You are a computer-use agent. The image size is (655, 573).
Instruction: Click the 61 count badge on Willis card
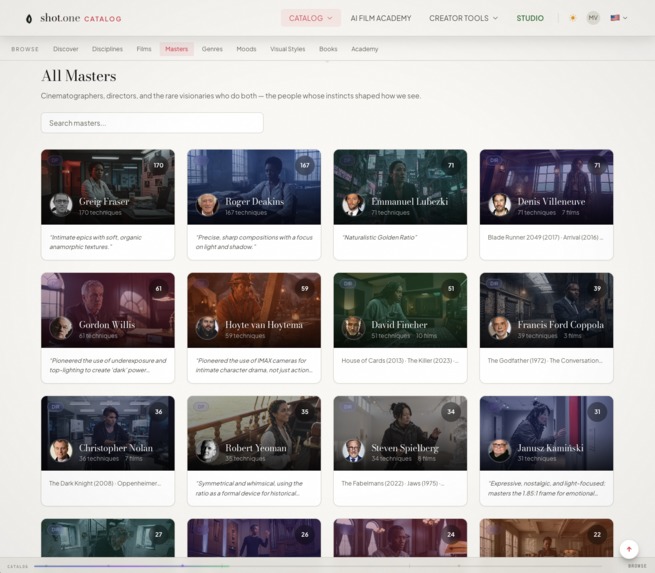(158, 289)
